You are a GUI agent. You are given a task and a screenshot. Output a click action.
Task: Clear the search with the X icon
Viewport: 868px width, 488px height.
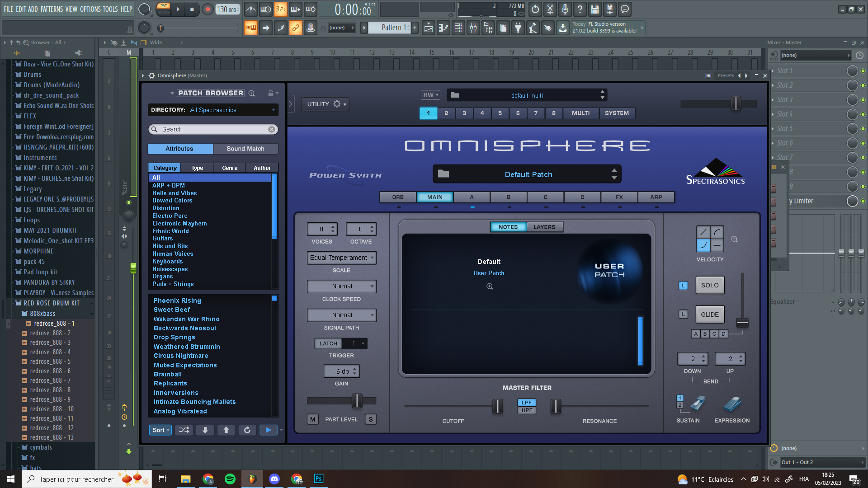[272, 129]
